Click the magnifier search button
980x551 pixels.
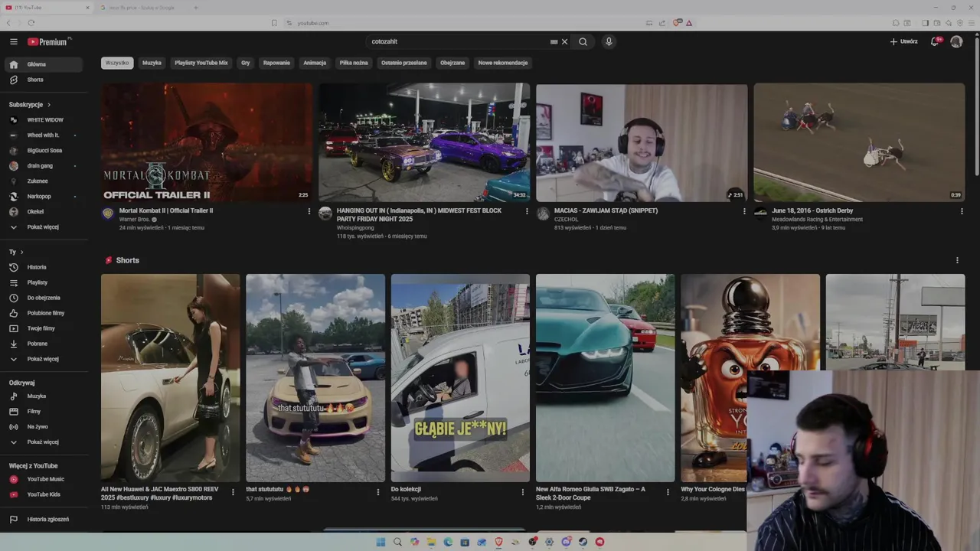pos(583,41)
